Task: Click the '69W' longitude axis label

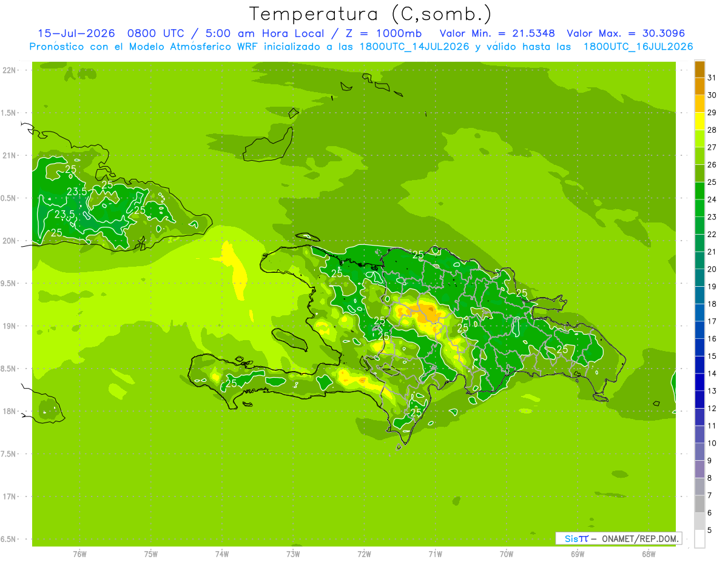Action: pyautogui.click(x=578, y=554)
